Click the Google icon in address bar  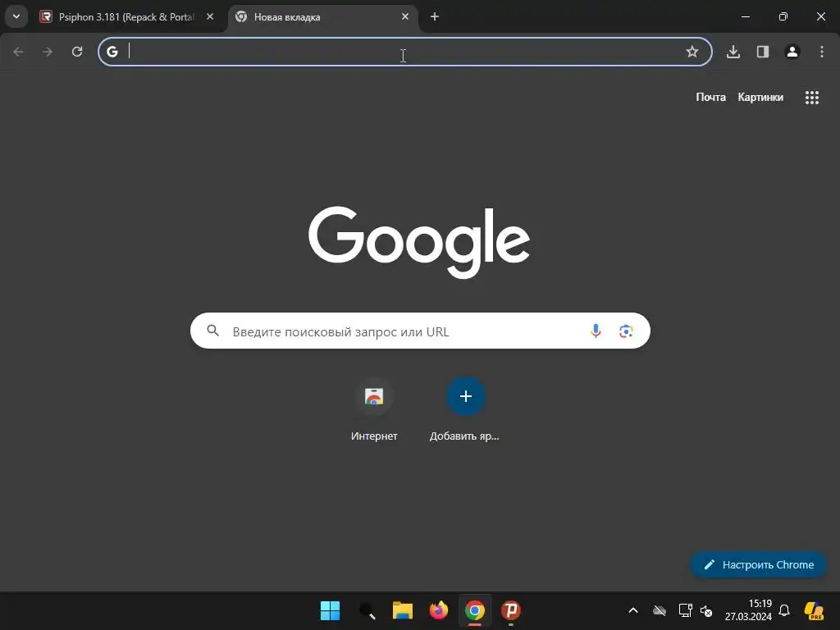[x=112, y=52]
